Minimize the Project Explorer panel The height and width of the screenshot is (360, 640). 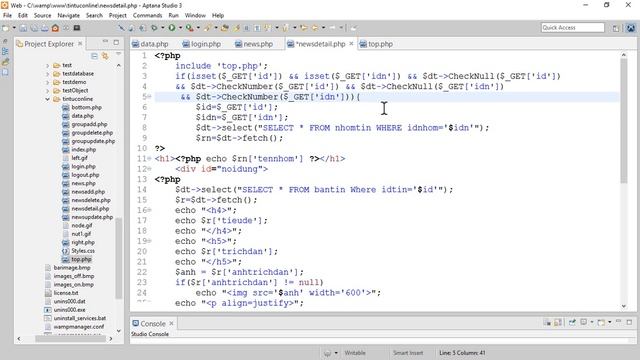105,42
